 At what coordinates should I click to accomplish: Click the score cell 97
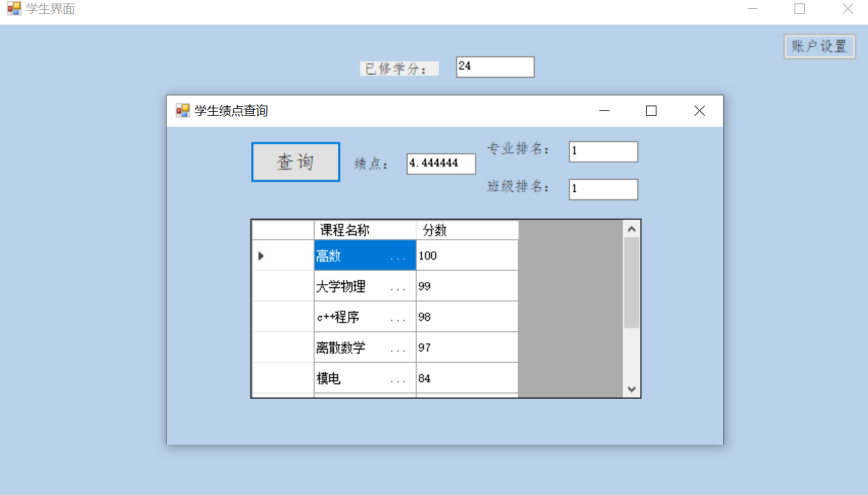tap(467, 348)
